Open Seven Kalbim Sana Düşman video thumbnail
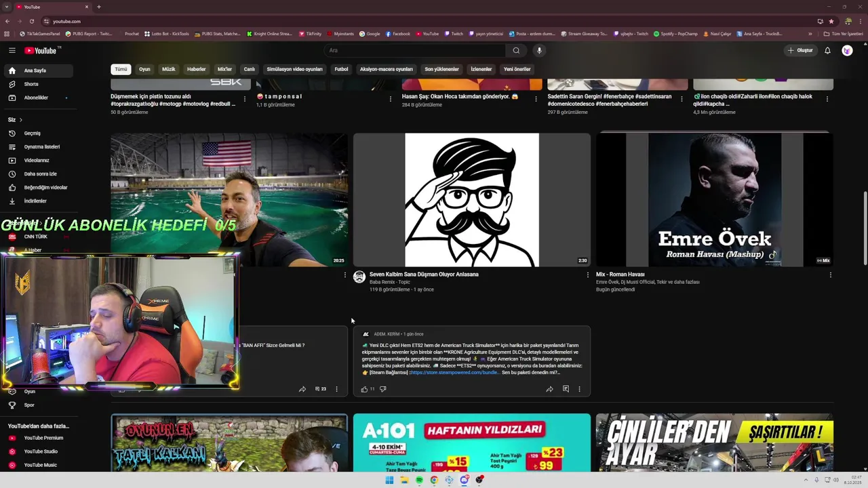Viewport: 868px width, 488px height. coord(472,200)
